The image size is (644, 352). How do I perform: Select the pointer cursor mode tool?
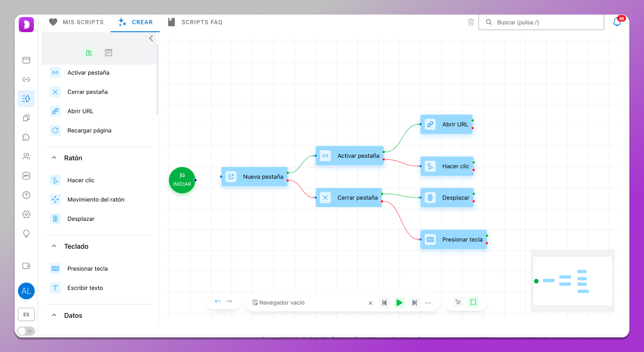458,302
